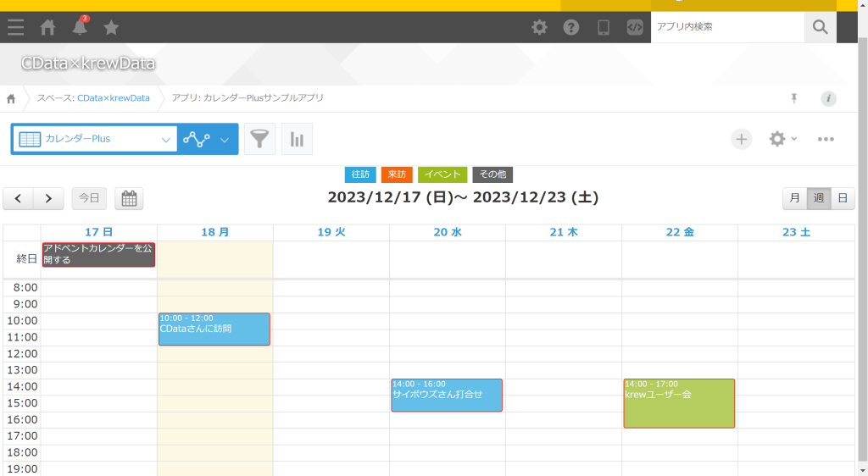Click the 18 月 day header

tap(214, 232)
